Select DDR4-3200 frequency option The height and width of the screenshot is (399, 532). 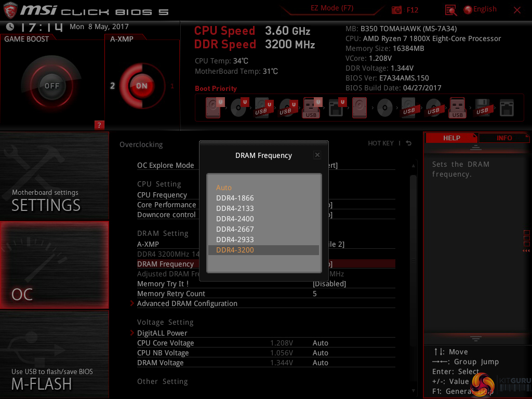(263, 250)
